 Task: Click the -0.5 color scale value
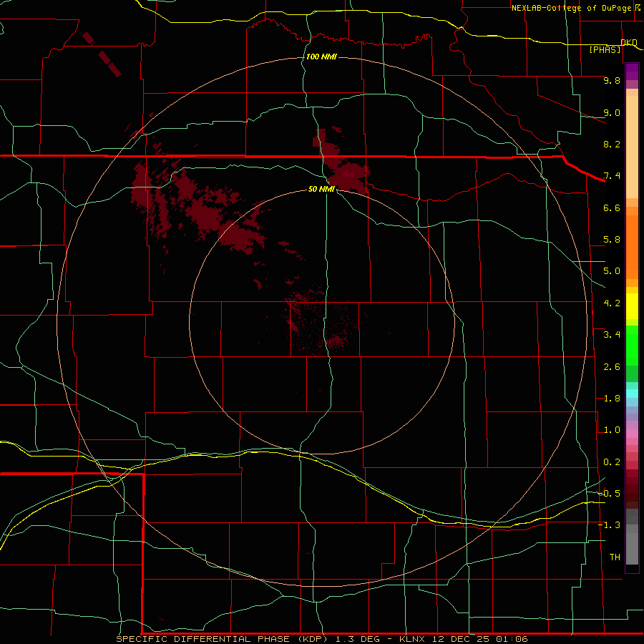610,493
